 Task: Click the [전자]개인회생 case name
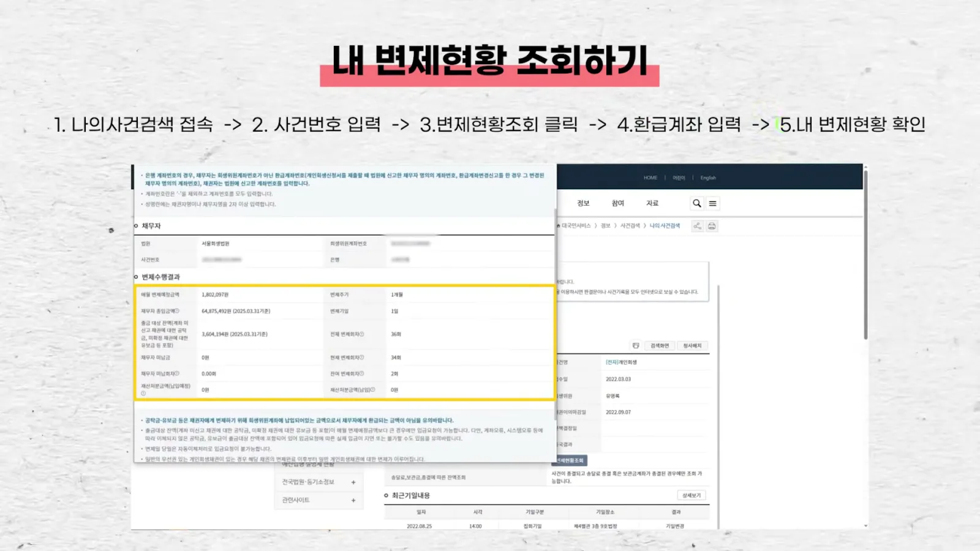[x=621, y=362]
